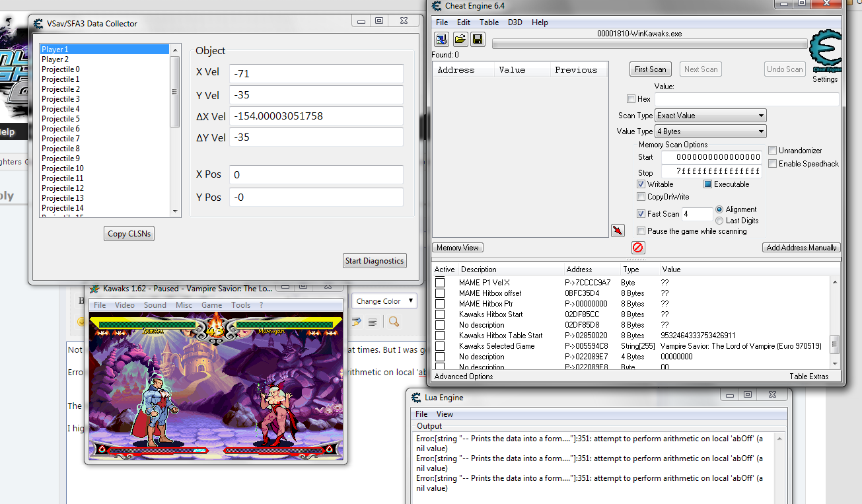Screen dimensions: 862x504
Task: Click the scan Value input field
Action: click(746, 99)
